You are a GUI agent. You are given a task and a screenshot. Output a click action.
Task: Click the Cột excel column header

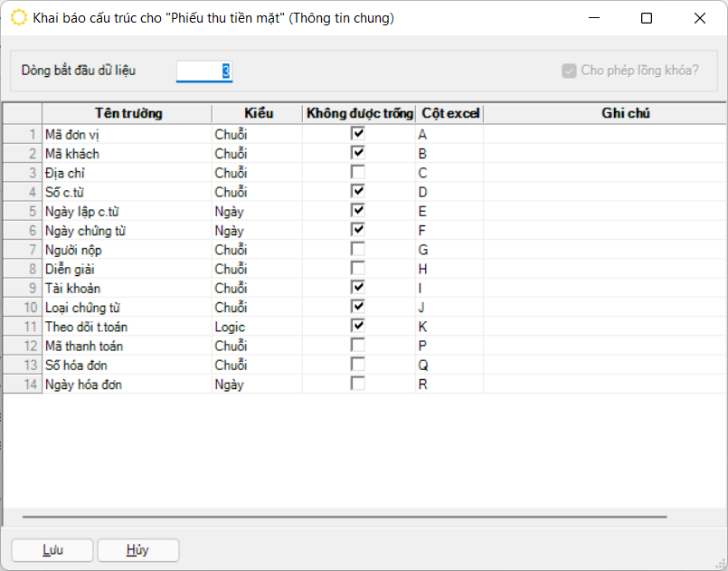450,113
